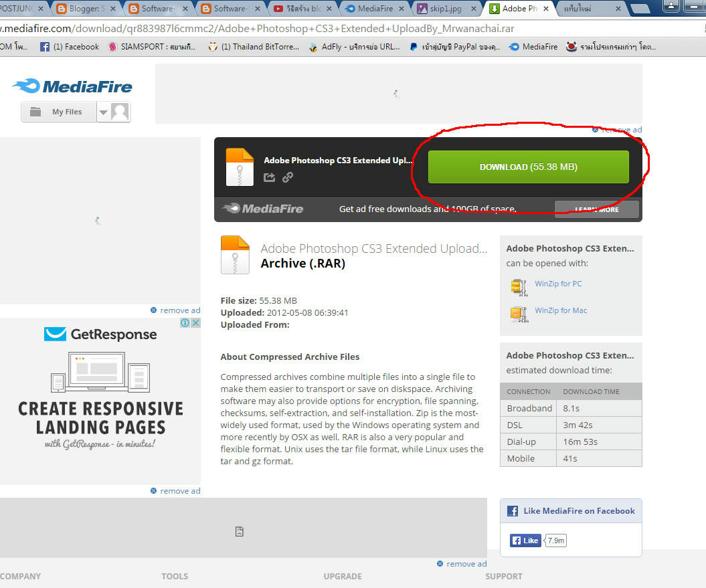Screen dimensions: 706x588
Task: Click the MediaFire logo at top left
Action: tap(72, 86)
